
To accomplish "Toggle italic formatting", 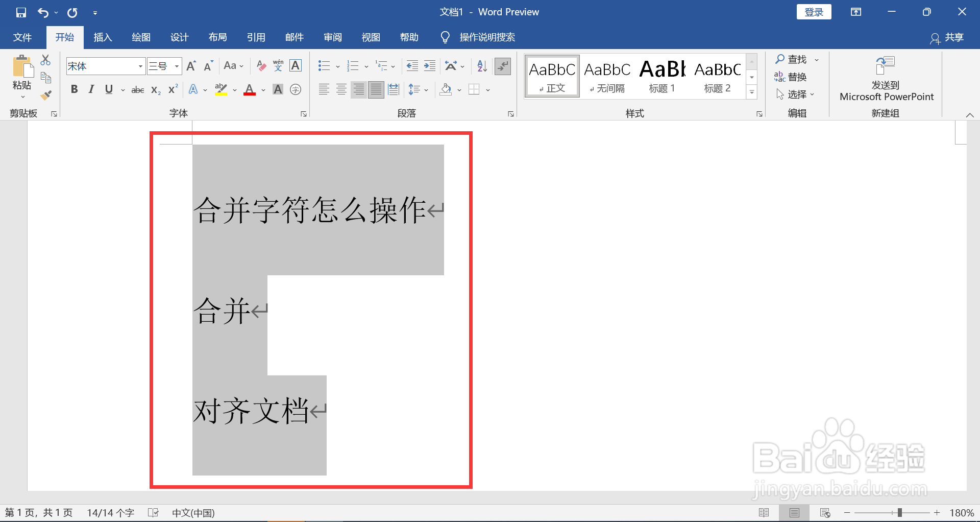I will (x=91, y=89).
